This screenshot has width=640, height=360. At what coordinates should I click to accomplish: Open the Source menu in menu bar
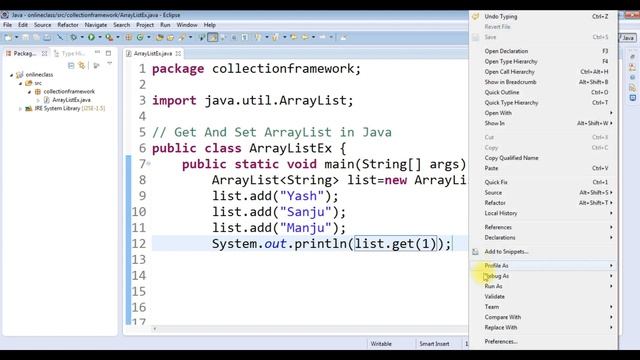coord(42,25)
